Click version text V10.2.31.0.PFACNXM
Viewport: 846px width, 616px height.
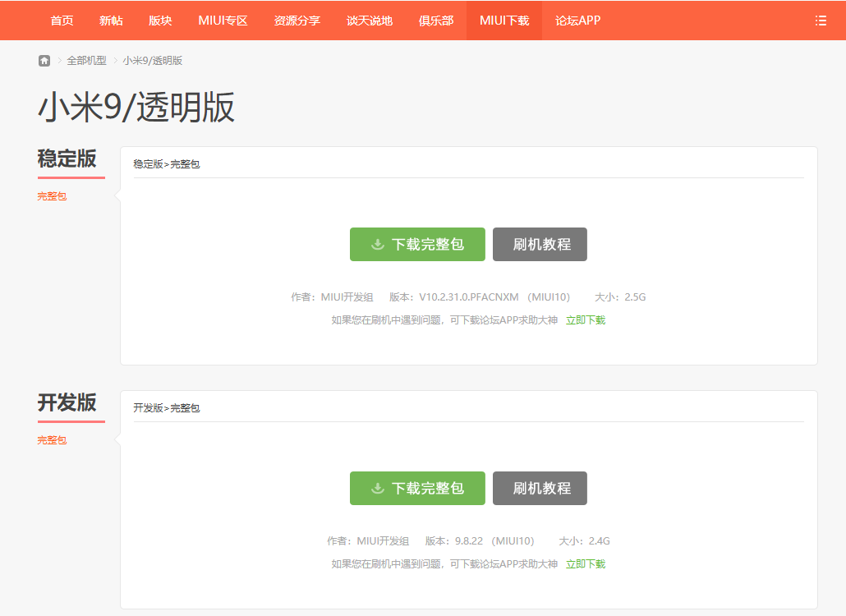tap(469, 297)
